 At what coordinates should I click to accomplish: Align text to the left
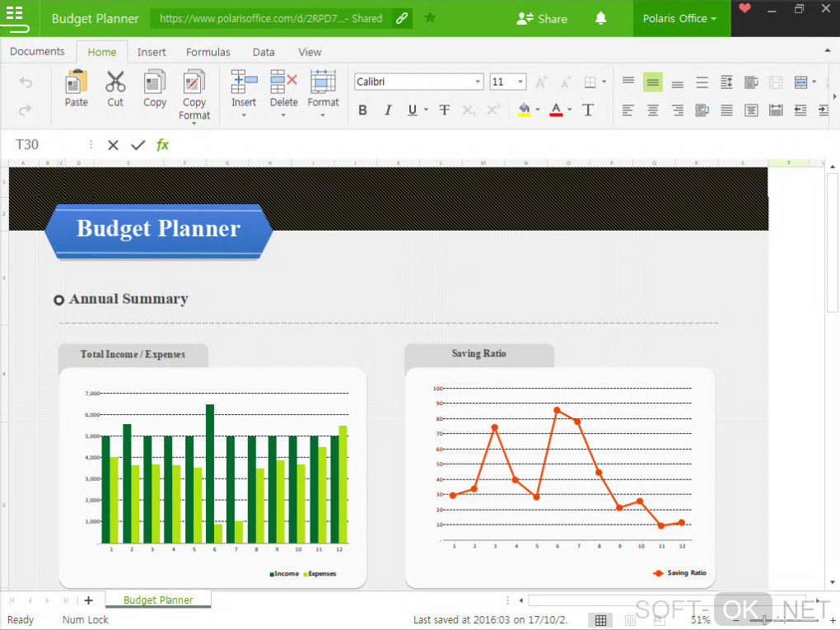pyautogui.click(x=628, y=110)
